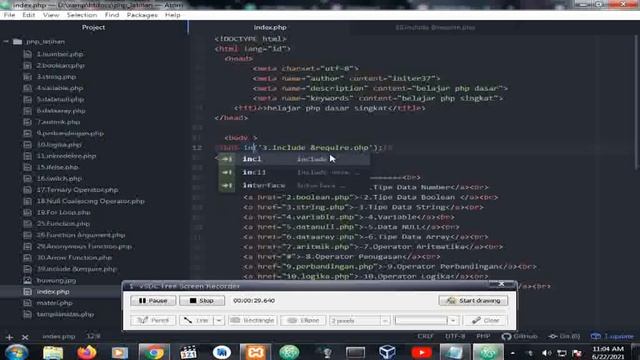640x360 pixels.
Task: Select the Ellipse drawing tool
Action: (x=303, y=320)
